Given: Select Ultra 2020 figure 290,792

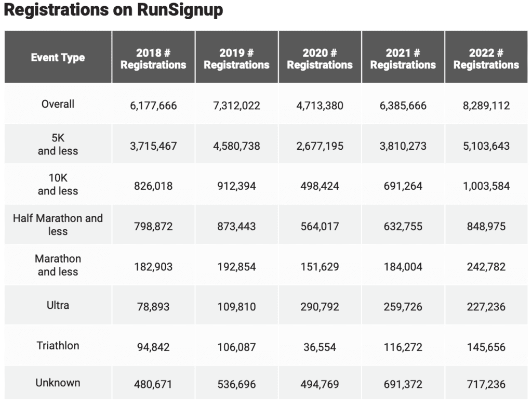Looking at the screenshot, I should click(x=320, y=307).
